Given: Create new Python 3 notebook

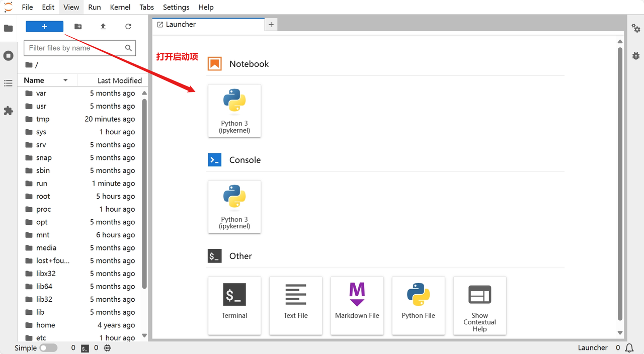Looking at the screenshot, I should coord(234,111).
